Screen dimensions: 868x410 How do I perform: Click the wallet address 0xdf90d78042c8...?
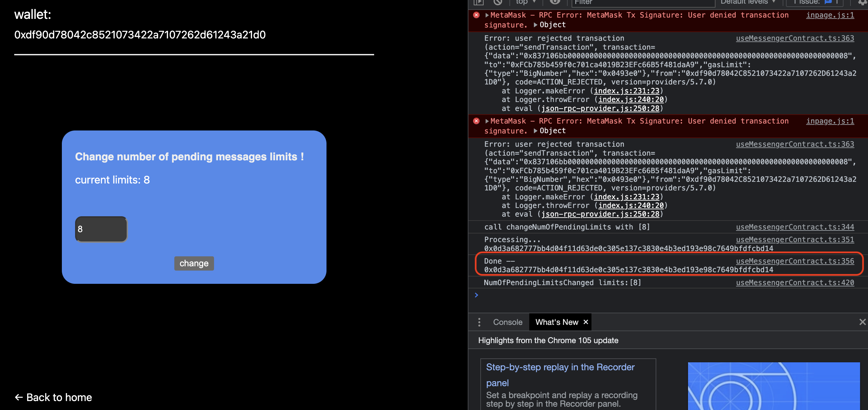(x=140, y=35)
